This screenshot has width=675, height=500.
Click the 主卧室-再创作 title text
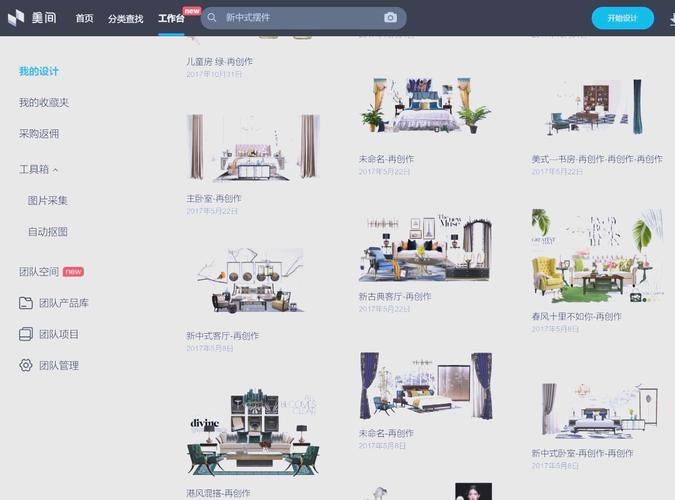[x=214, y=199]
